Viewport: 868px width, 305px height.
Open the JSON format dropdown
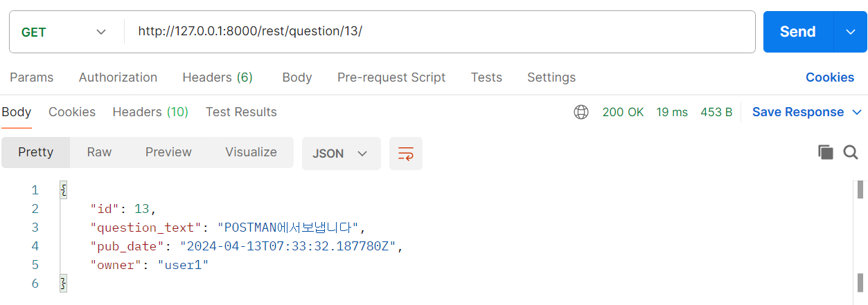point(341,154)
